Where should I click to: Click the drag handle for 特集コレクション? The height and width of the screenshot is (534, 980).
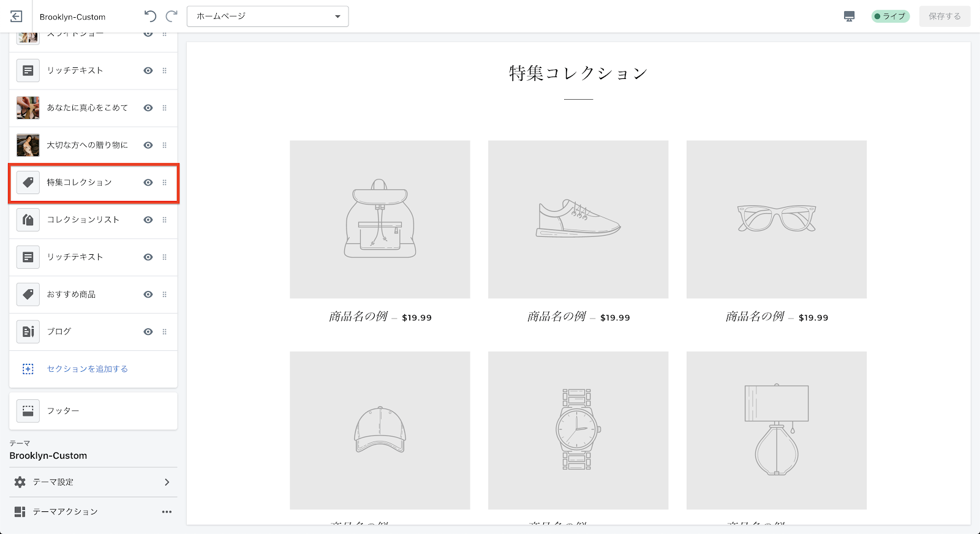pyautogui.click(x=164, y=182)
